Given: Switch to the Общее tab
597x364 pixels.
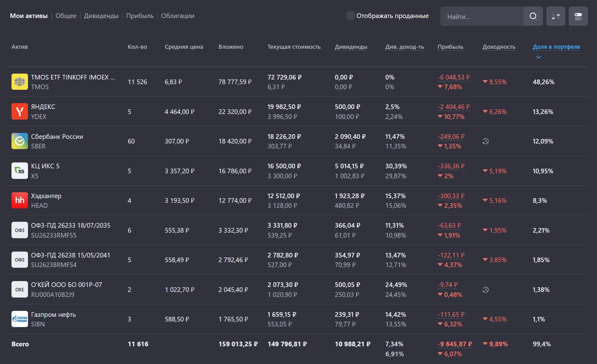Looking at the screenshot, I should pos(66,16).
